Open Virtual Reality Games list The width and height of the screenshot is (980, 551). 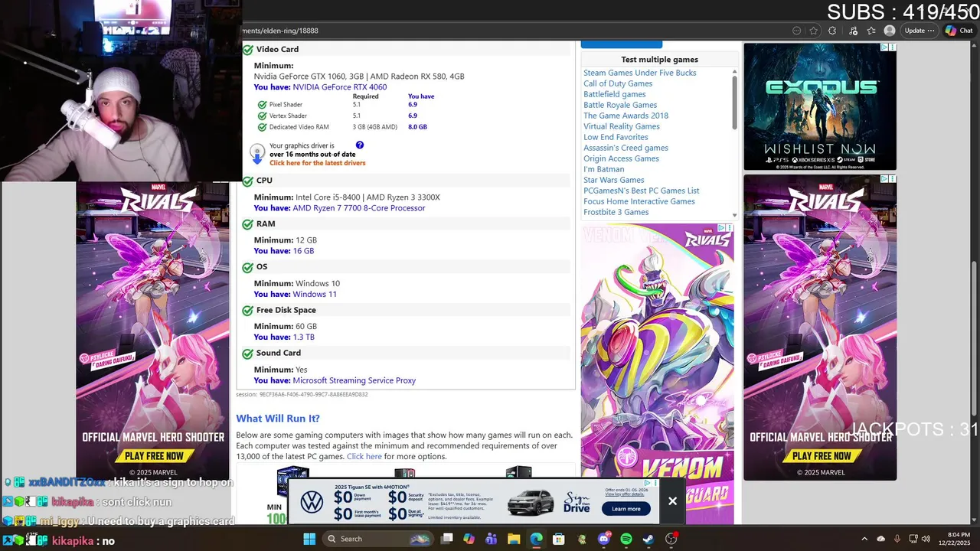(x=622, y=126)
